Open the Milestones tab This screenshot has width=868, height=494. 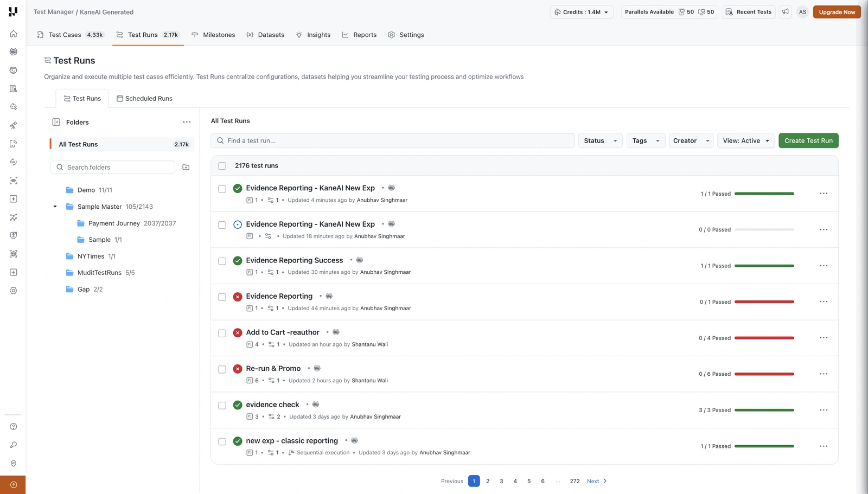(x=213, y=35)
